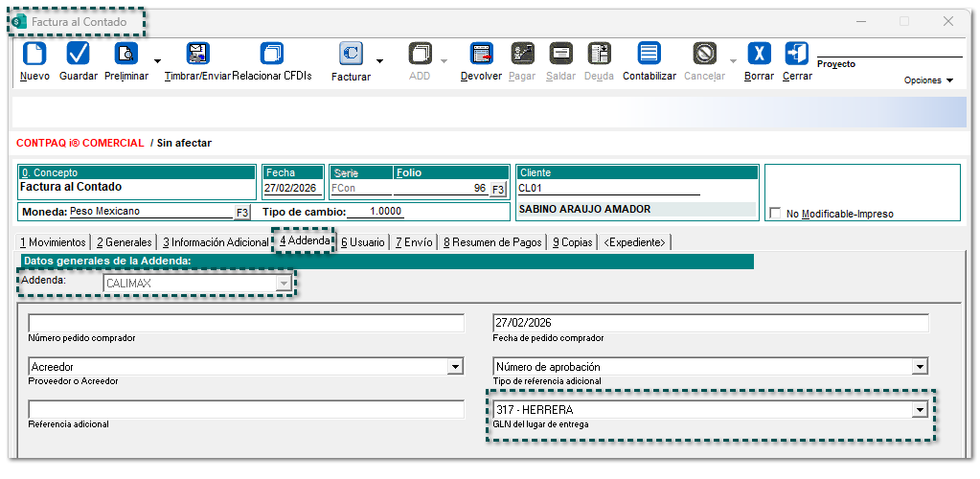Open the Tipo de referencia adicional dropdown
This screenshot has height=479, width=980.
coord(920,367)
